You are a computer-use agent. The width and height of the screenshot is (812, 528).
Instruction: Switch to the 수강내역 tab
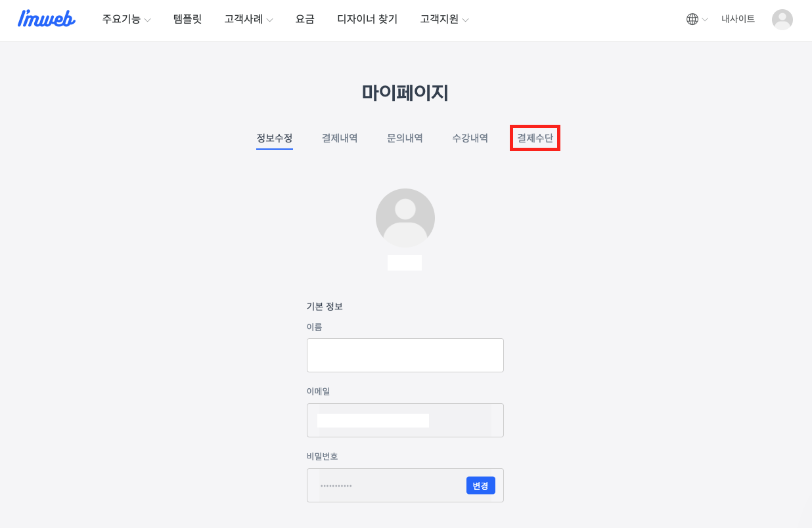coord(470,138)
